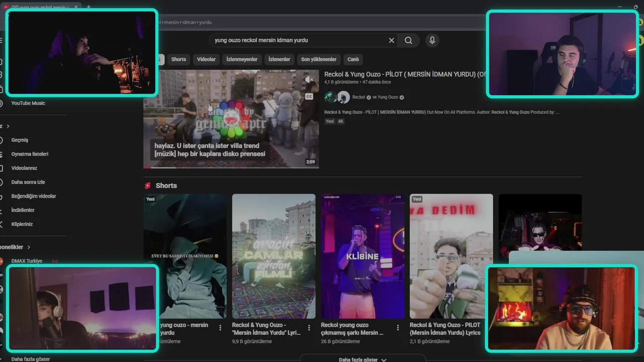This screenshot has width=644, height=362.
Task: Expand more Shorts with center Daha fazla göster
Action: pos(363,359)
